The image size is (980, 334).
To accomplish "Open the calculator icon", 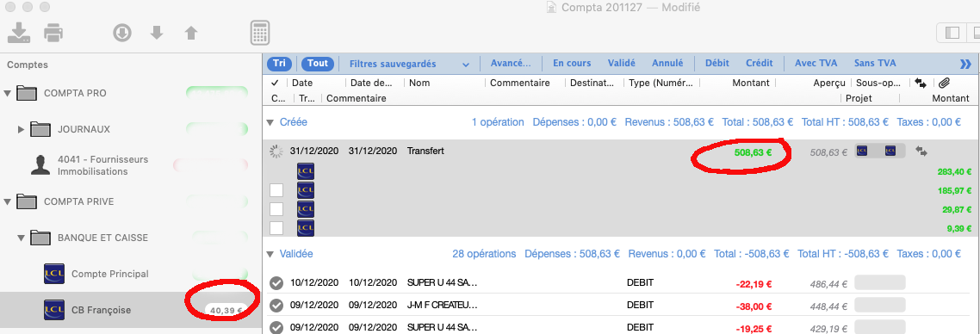I will pyautogui.click(x=260, y=33).
